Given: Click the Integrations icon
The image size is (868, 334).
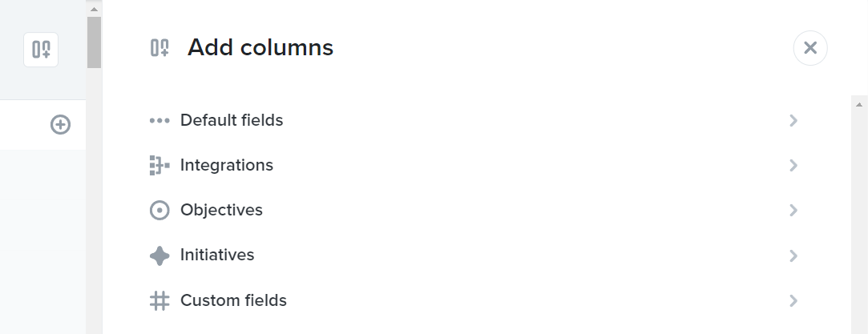Looking at the screenshot, I should pos(159,165).
